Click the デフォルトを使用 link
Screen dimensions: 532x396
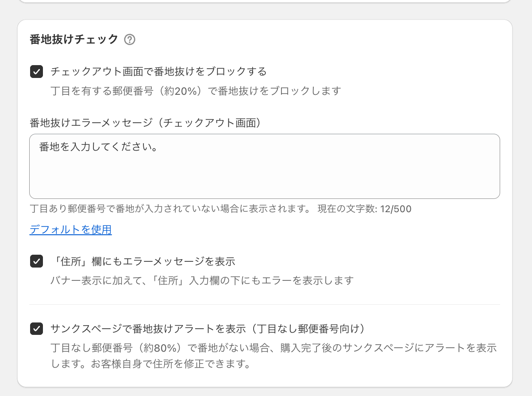tap(71, 230)
